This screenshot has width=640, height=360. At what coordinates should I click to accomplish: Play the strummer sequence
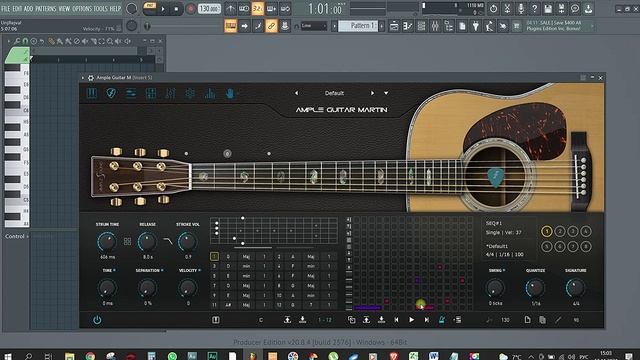point(411,320)
